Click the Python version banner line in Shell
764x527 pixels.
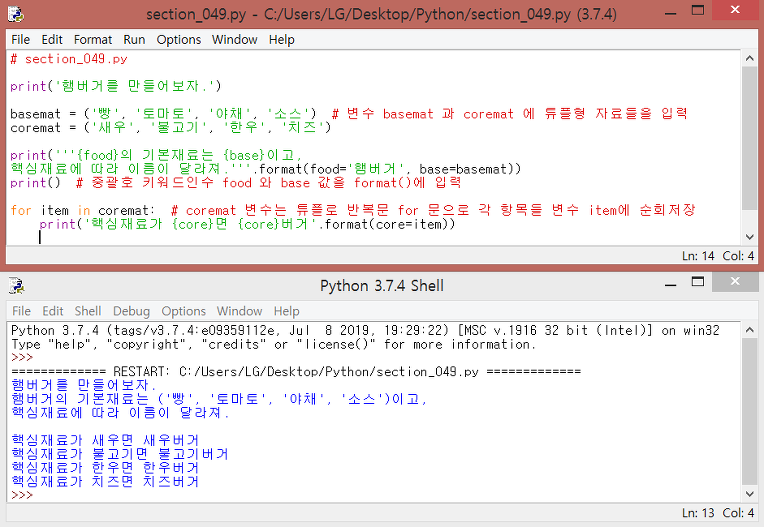click(x=365, y=330)
